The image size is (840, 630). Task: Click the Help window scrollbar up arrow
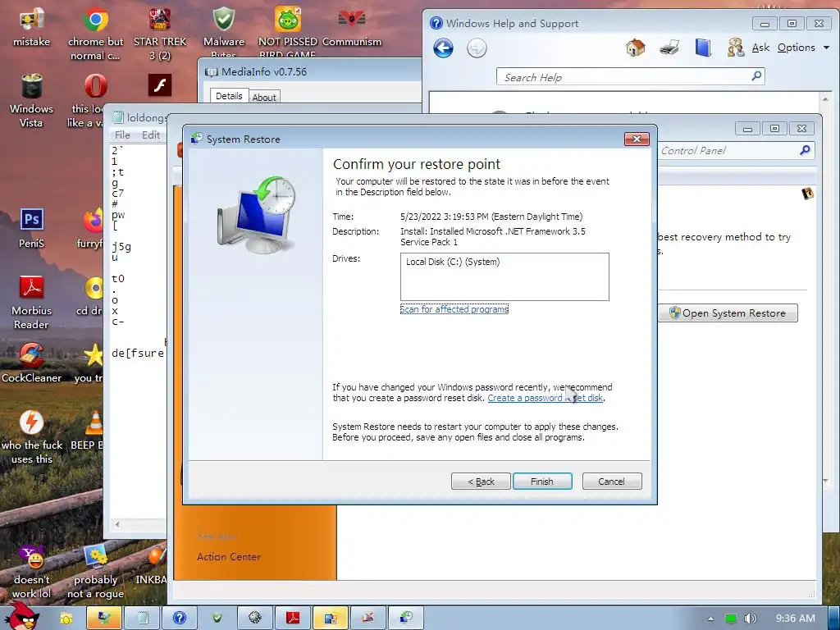pyautogui.click(x=825, y=99)
